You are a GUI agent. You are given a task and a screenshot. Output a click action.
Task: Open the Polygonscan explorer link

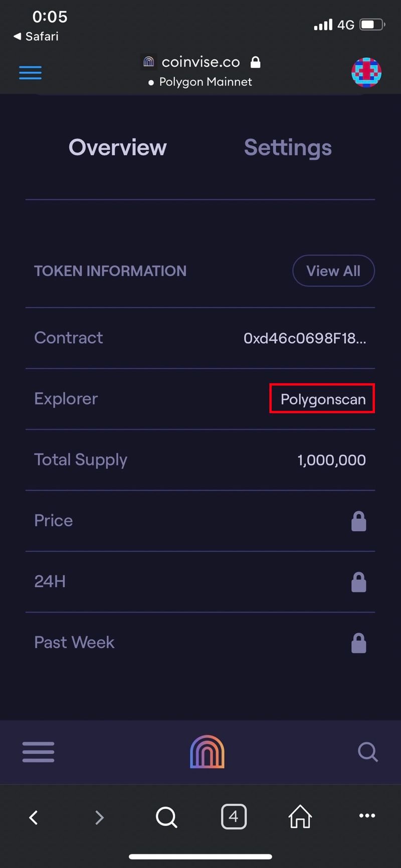click(323, 399)
